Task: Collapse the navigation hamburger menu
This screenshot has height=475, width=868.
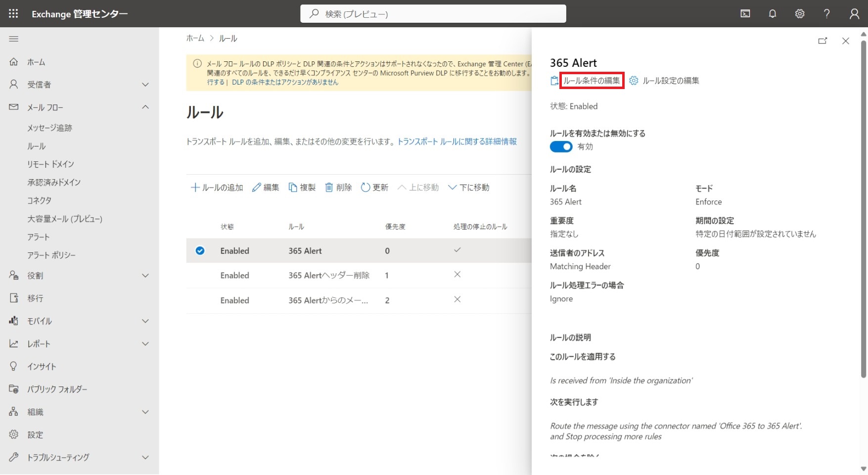Action: [x=14, y=39]
